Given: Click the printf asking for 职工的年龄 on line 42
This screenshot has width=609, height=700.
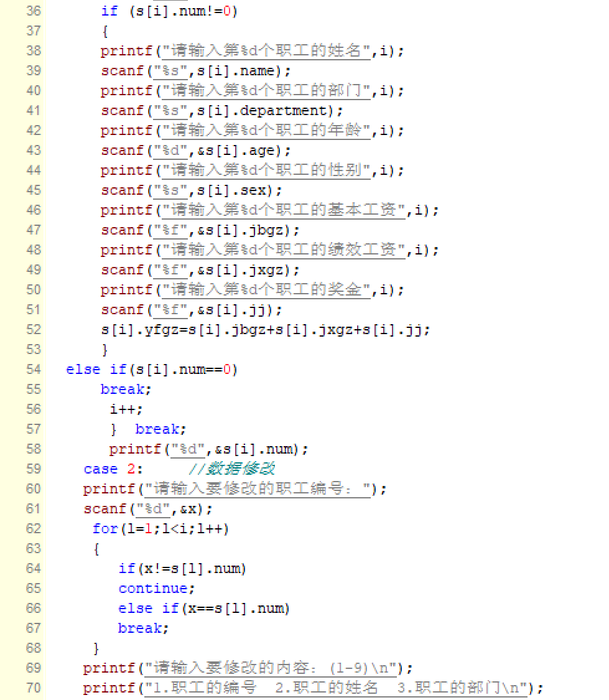Looking at the screenshot, I should (252, 131).
